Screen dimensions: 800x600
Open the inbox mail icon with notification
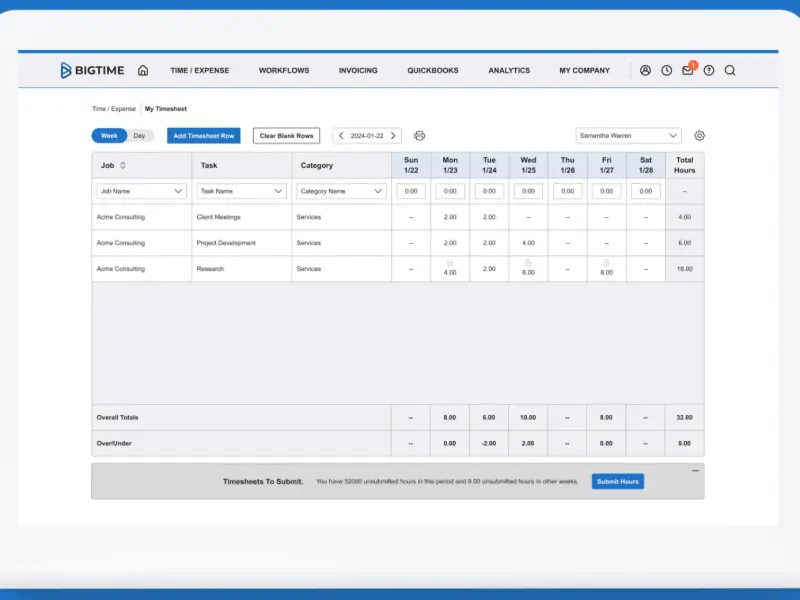click(x=688, y=69)
